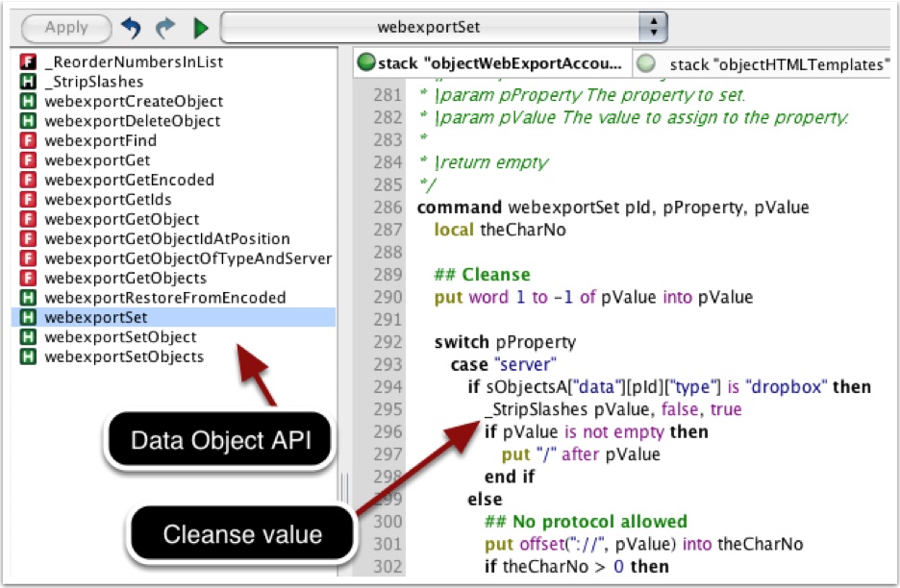Click function icon beside webexportGetIds
Screen dimensions: 900x588
[x=28, y=199]
